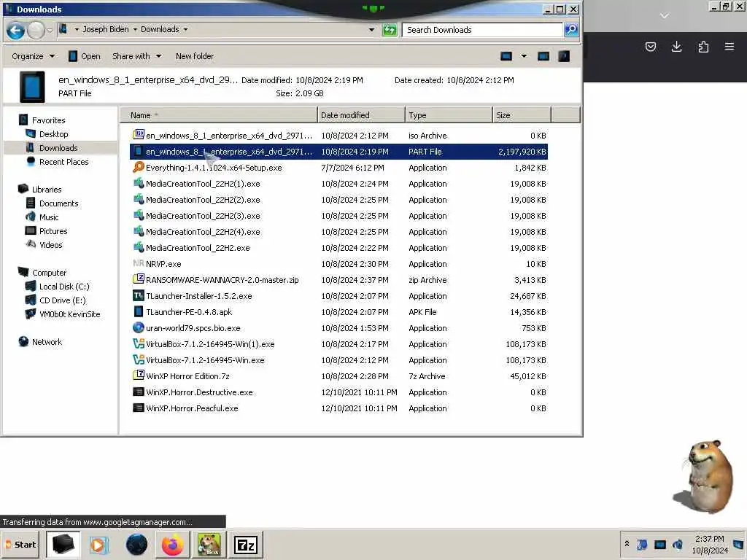Open VM0b0t KevinSite in Computer
The image size is (747, 560).
coord(69,314)
